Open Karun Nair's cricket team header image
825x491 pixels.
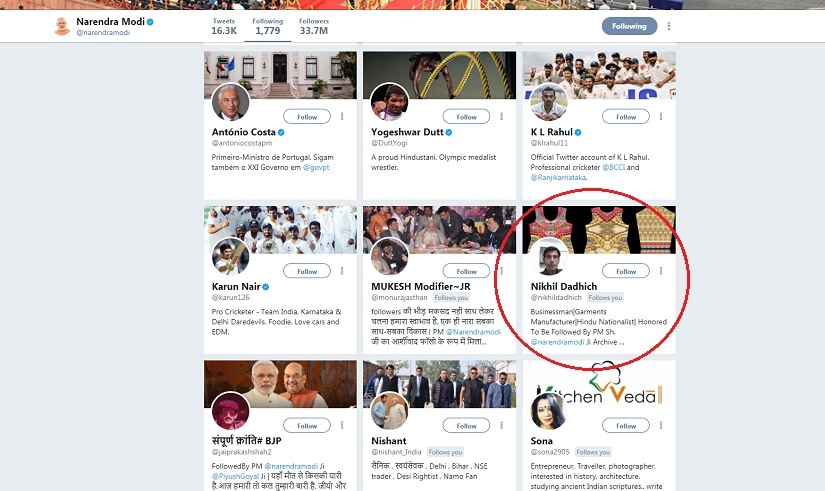click(280, 229)
